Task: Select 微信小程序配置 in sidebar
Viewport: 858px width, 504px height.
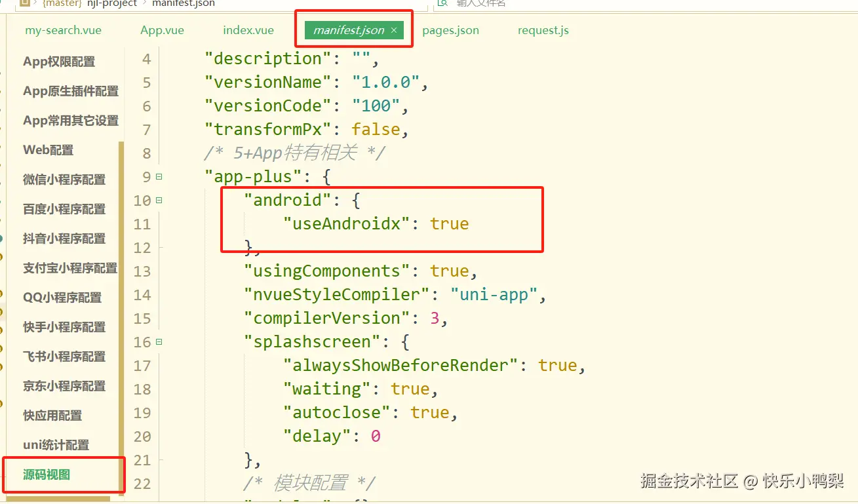Action: click(x=64, y=180)
